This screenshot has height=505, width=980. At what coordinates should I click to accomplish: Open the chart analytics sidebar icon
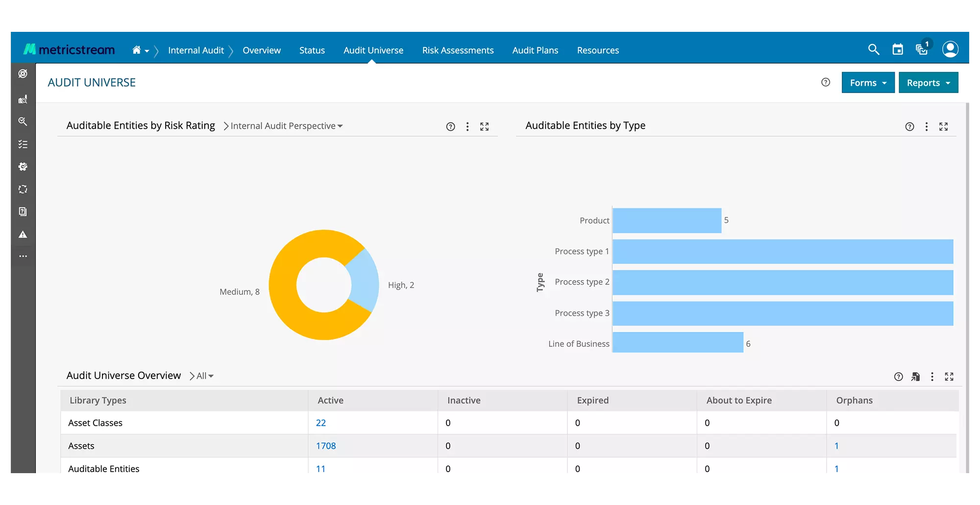click(23, 99)
